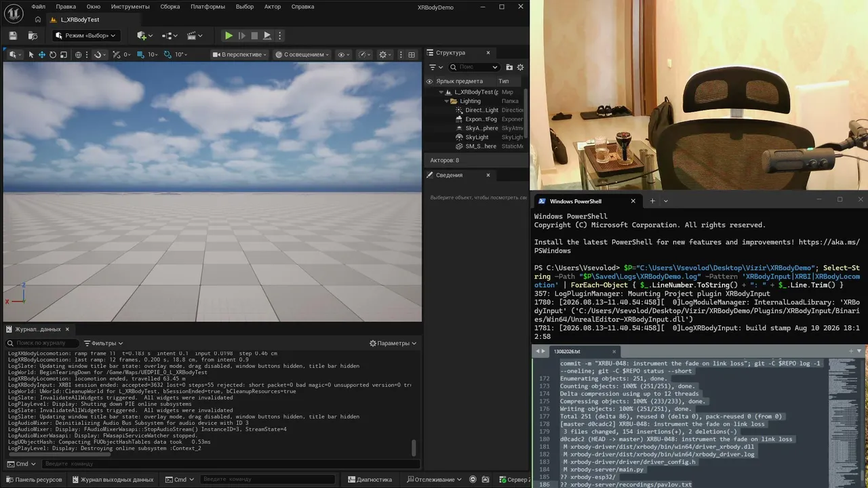This screenshot has width=868, height=488.
Task: Click the viewport layout grid icon
Action: coord(411,54)
